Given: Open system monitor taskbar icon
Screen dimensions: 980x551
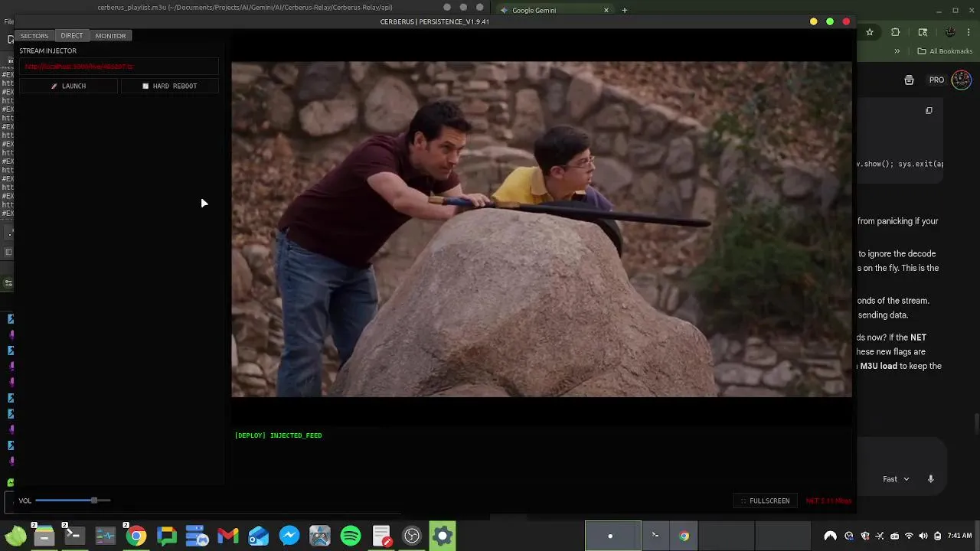Looking at the screenshot, I should pos(105,536).
